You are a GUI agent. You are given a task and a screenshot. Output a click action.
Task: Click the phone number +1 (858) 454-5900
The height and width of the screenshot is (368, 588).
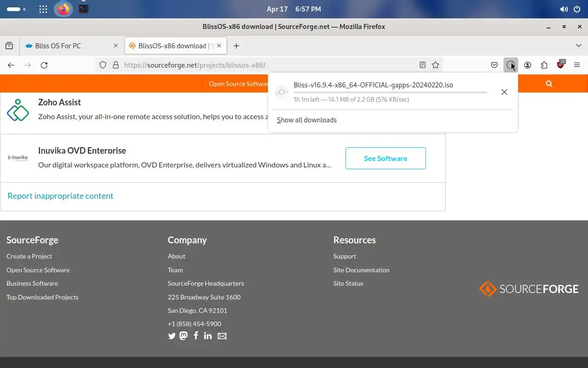pyautogui.click(x=194, y=324)
